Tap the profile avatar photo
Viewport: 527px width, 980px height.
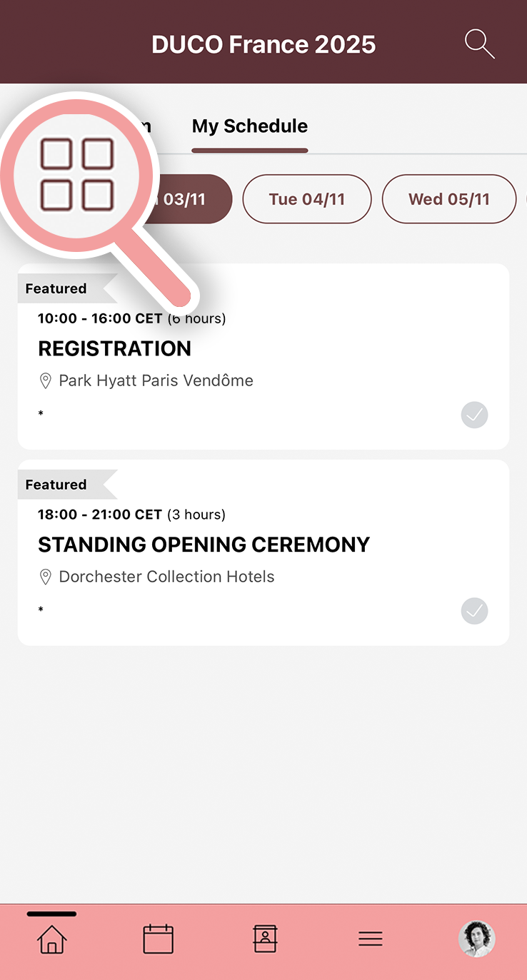point(476,939)
